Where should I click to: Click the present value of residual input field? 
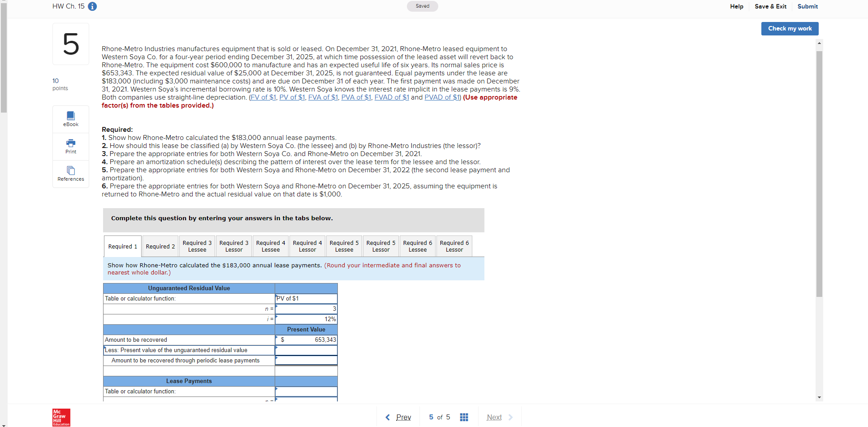306,350
